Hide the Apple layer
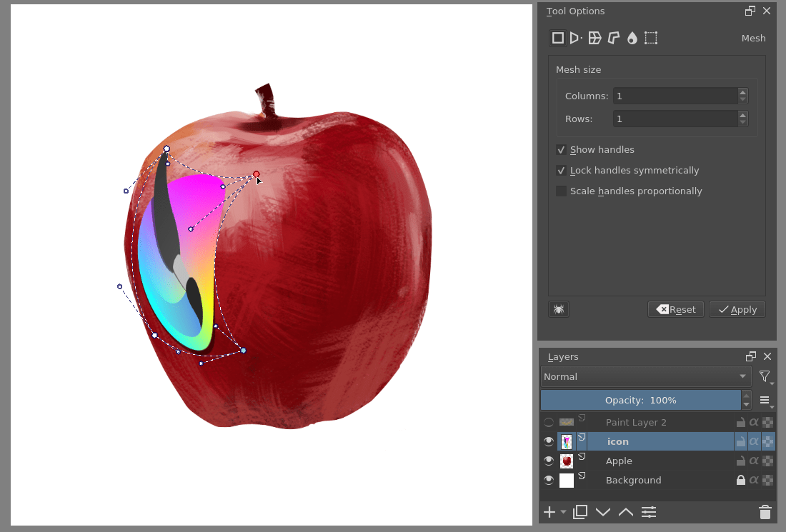 click(x=548, y=461)
